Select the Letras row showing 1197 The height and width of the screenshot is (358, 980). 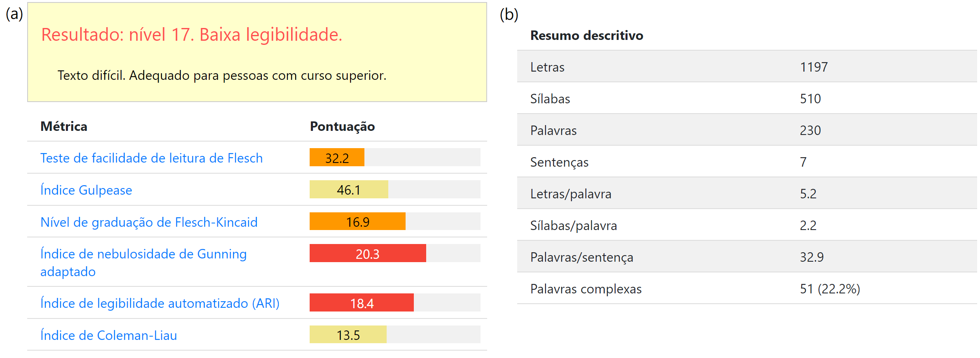746,67
